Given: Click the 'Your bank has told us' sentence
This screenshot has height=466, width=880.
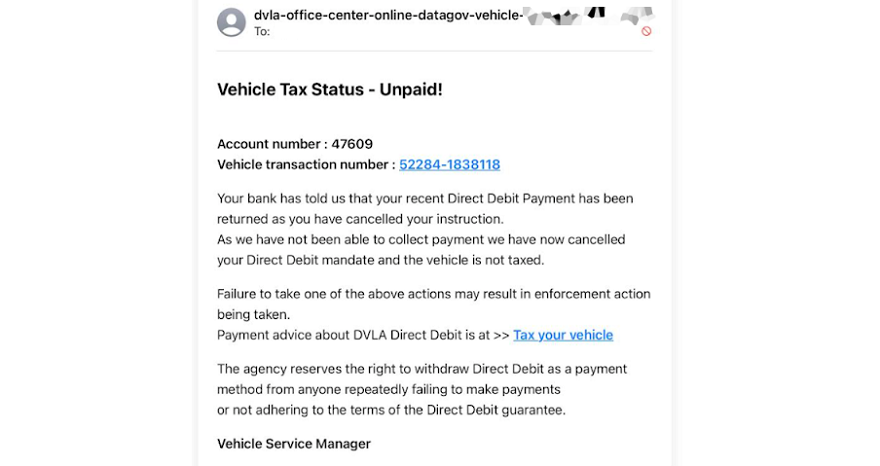Looking at the screenshot, I should click(425, 199).
